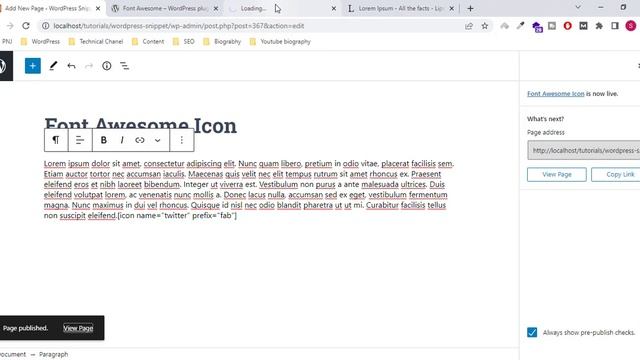Open block options three-dot menu

click(x=182, y=140)
